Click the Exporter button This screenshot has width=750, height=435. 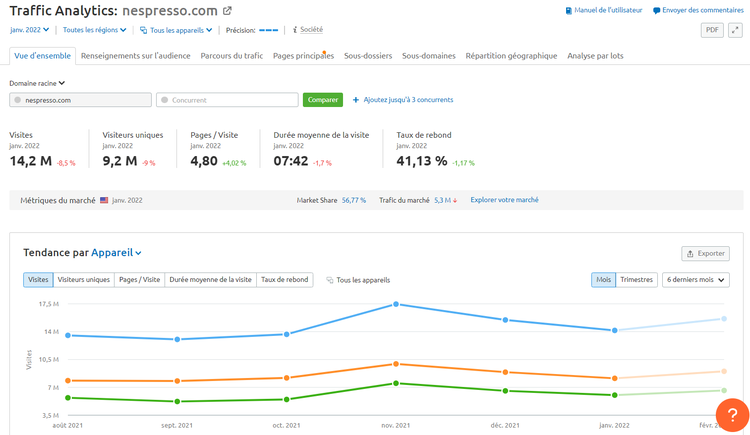pyautogui.click(x=706, y=254)
